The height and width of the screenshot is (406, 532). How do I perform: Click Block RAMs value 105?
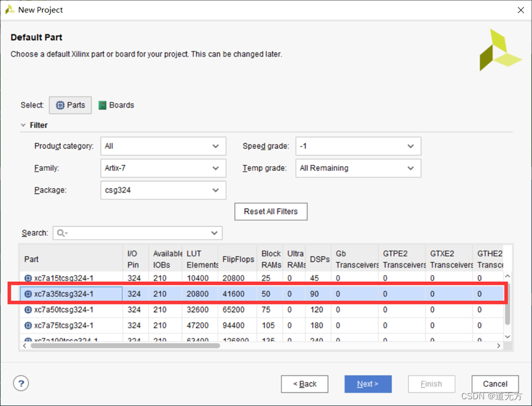pos(268,325)
